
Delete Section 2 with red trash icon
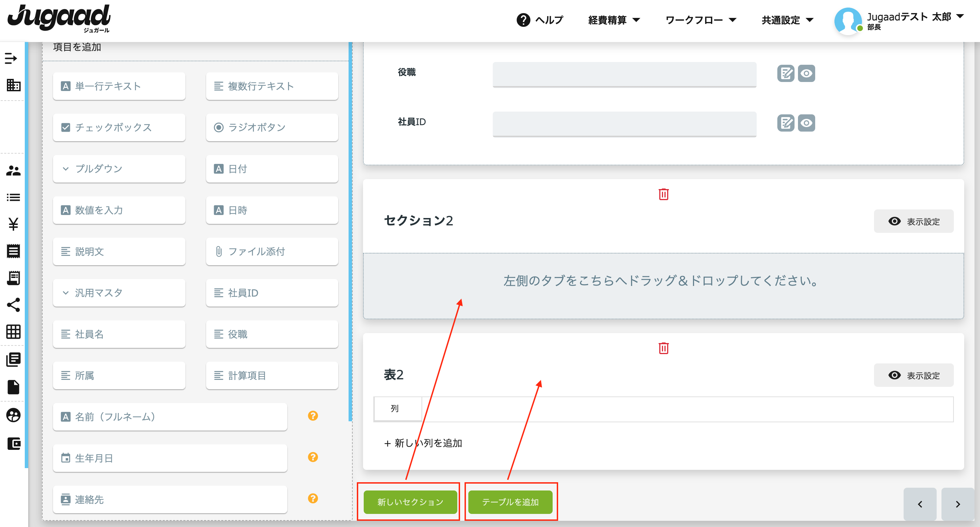(x=663, y=194)
